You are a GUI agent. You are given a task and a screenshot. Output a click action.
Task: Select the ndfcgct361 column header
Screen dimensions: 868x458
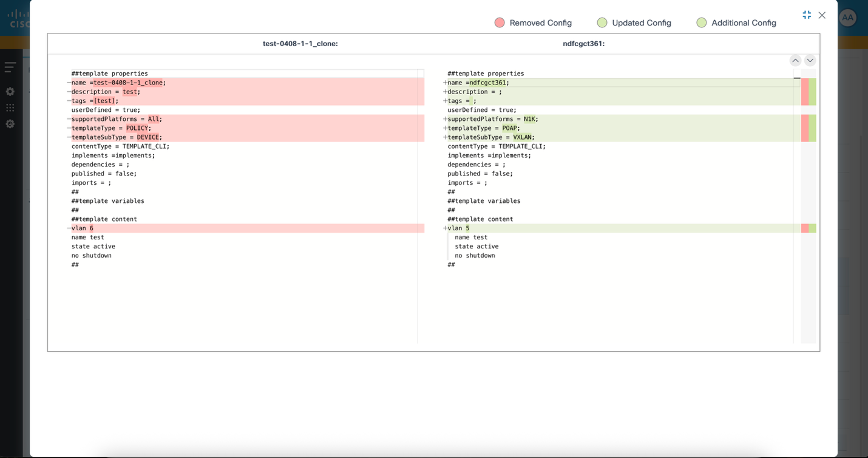[584, 44]
